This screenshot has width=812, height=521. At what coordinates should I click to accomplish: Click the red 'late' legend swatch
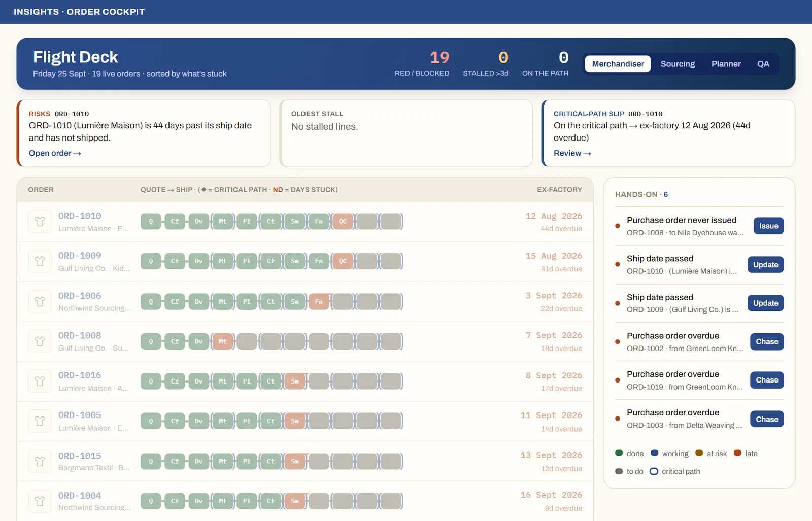tap(738, 453)
